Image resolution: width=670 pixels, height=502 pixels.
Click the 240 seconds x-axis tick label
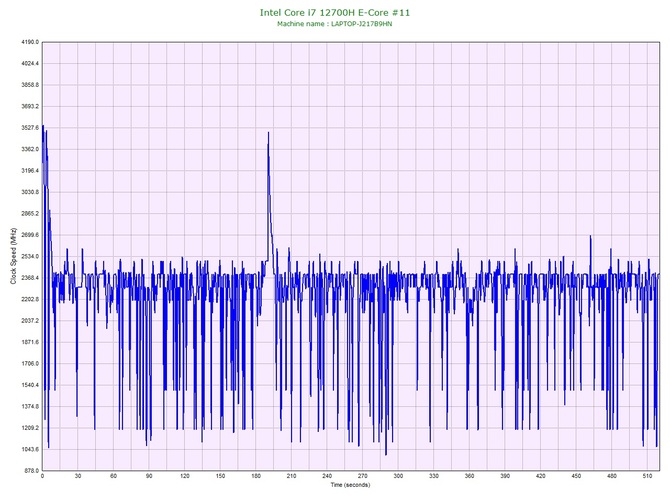pyautogui.click(x=327, y=476)
